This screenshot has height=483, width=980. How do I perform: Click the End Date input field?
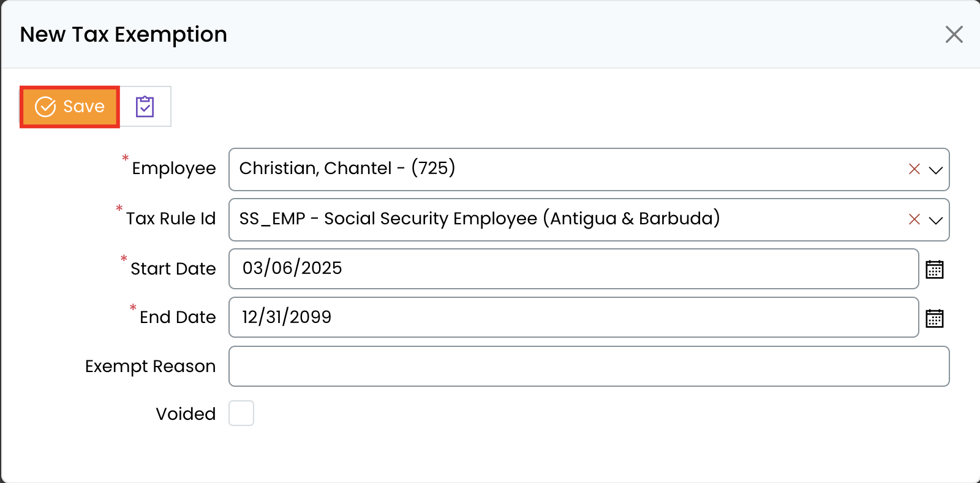[573, 318]
